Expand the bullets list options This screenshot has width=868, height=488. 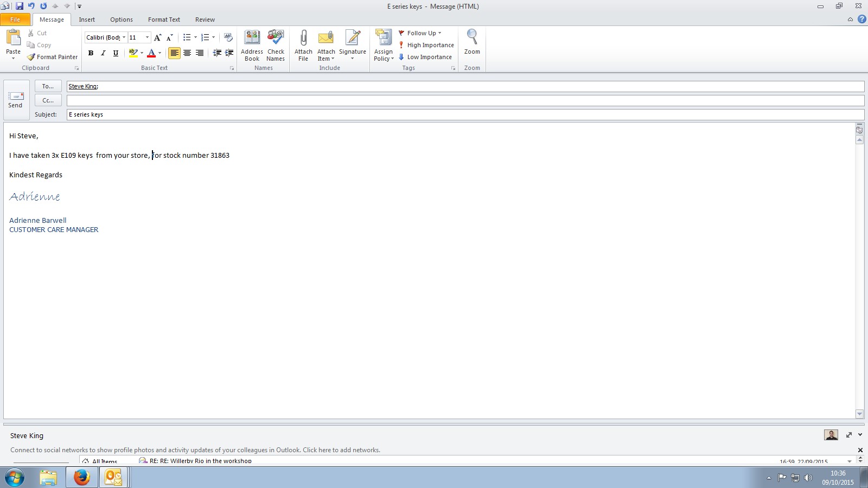(195, 37)
